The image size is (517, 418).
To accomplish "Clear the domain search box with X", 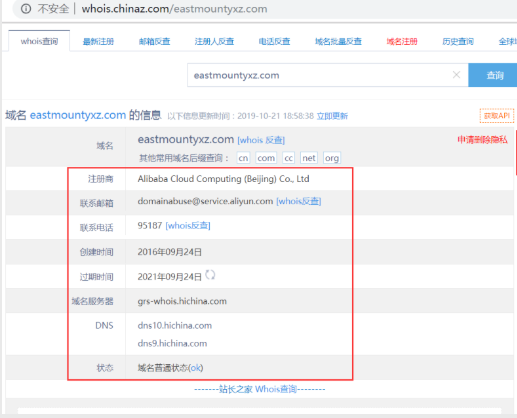I will [456, 75].
